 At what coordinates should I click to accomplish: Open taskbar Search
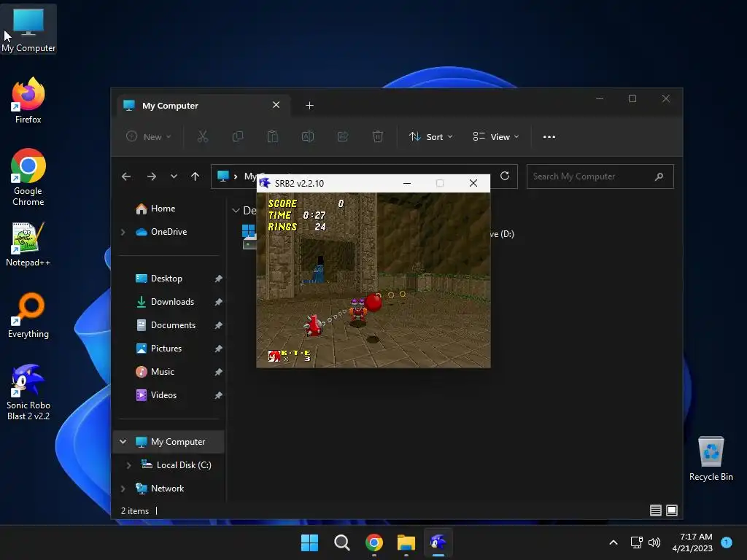click(341, 542)
